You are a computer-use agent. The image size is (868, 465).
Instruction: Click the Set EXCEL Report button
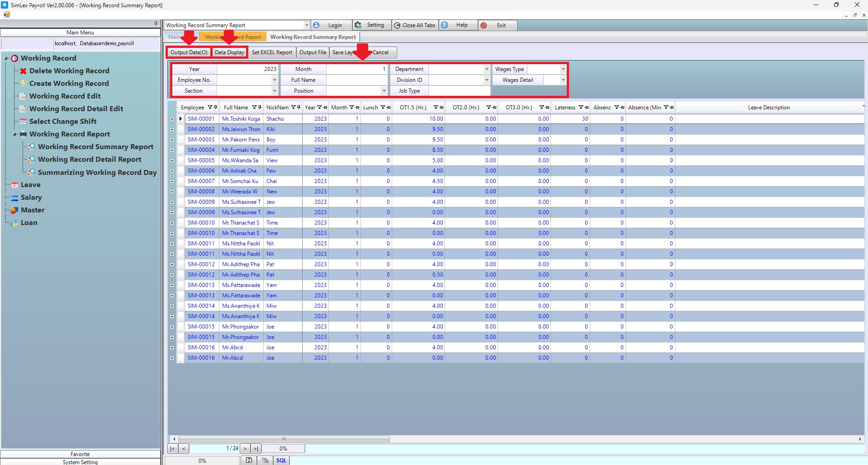tap(272, 52)
